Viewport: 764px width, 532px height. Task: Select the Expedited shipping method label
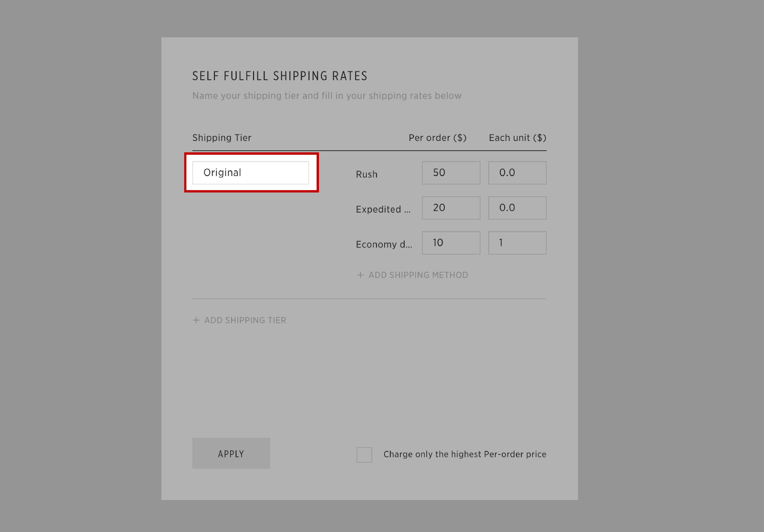(383, 209)
